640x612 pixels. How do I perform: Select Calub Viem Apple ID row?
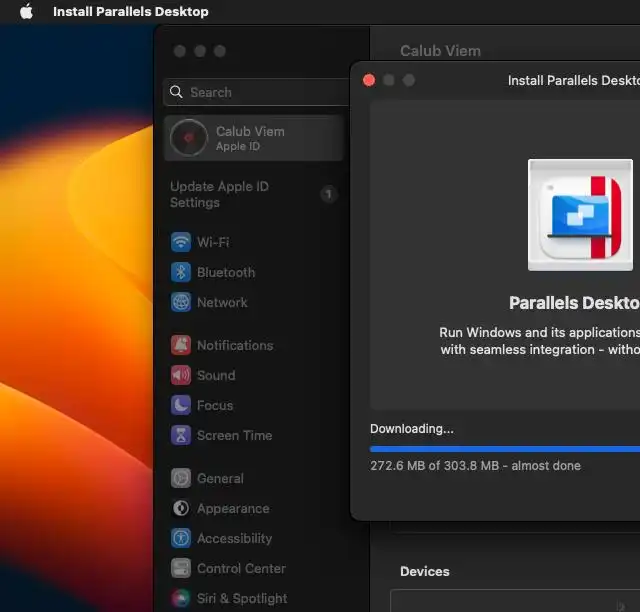click(x=253, y=138)
